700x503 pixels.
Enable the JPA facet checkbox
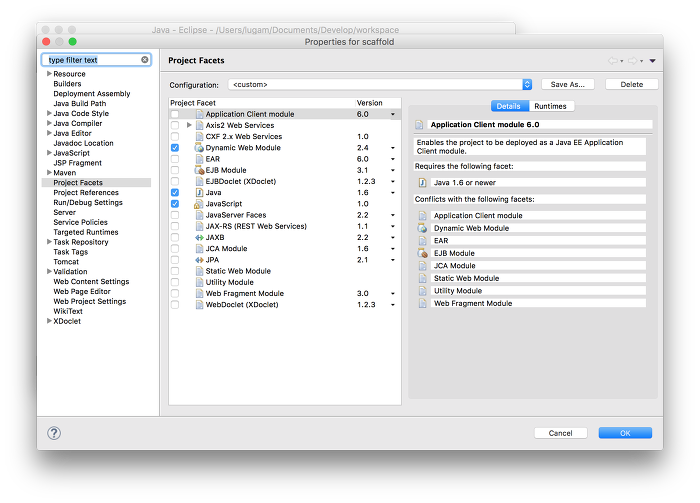(175, 260)
